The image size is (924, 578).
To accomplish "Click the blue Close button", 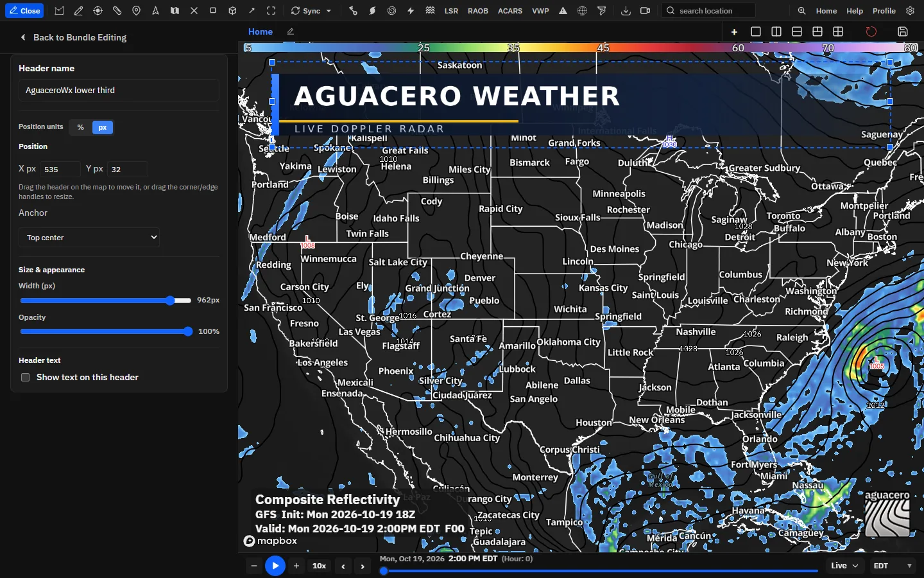I will tap(24, 11).
